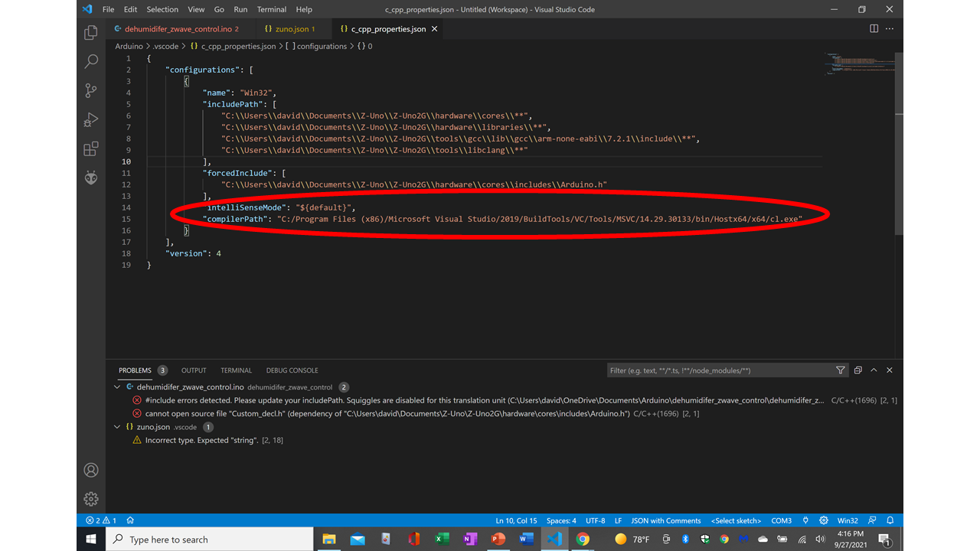Image resolution: width=980 pixels, height=551 pixels.
Task: Click the problems filter funnel icon
Action: [x=841, y=370]
